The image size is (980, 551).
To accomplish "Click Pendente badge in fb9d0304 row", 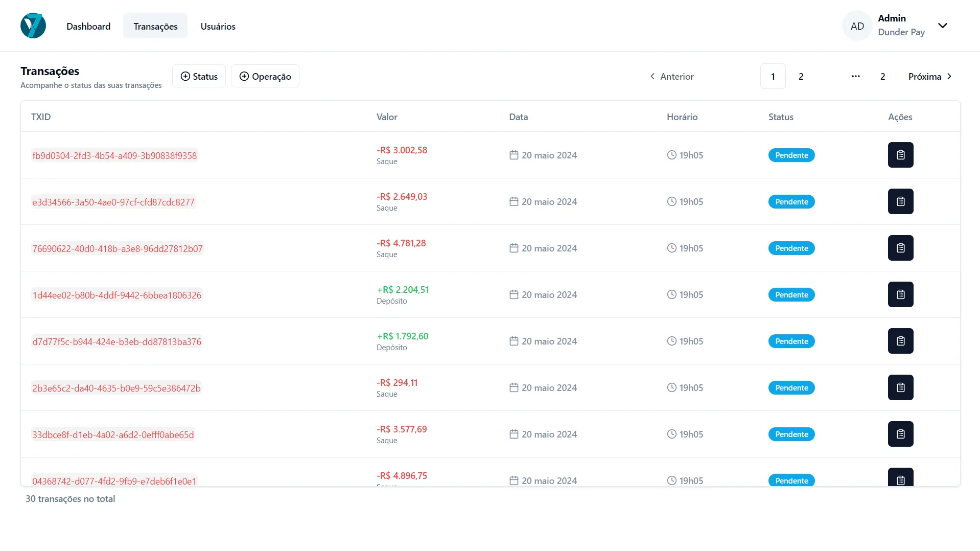I will tap(791, 155).
